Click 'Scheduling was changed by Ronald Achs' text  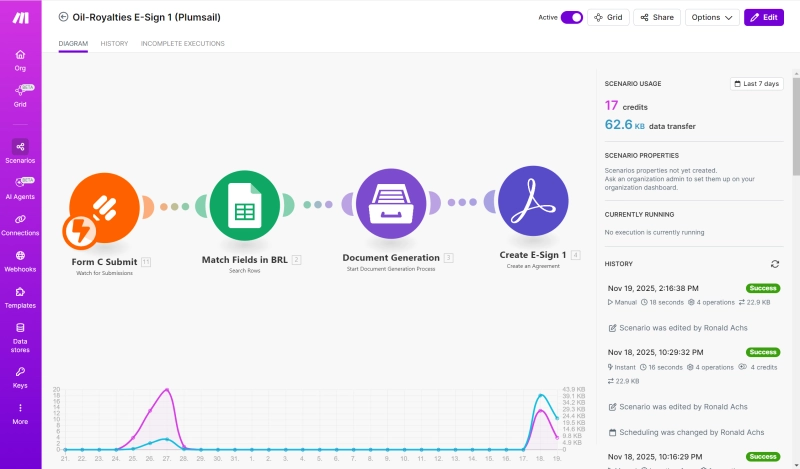point(691,433)
